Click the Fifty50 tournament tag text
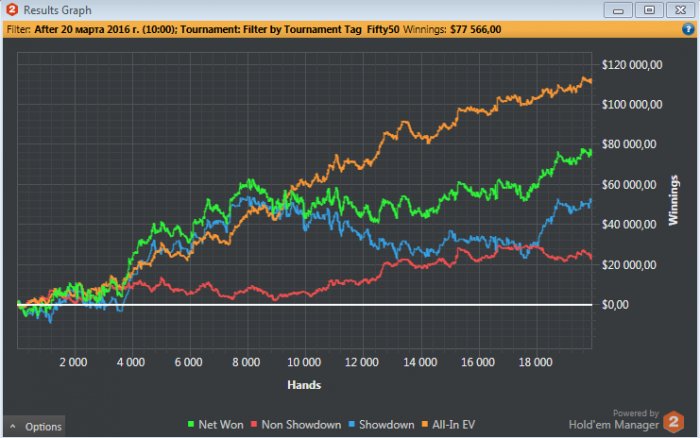Screen dimensions: 700x438 (383, 29)
